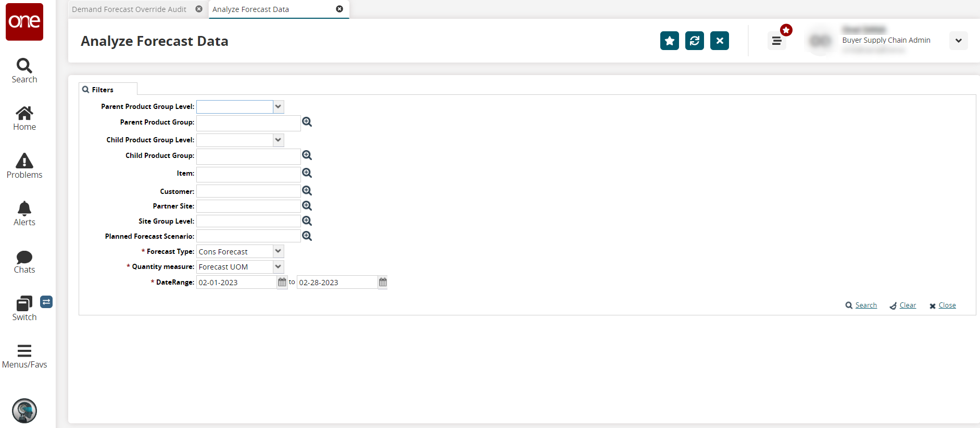Open the Search sidebar icon

(x=24, y=71)
